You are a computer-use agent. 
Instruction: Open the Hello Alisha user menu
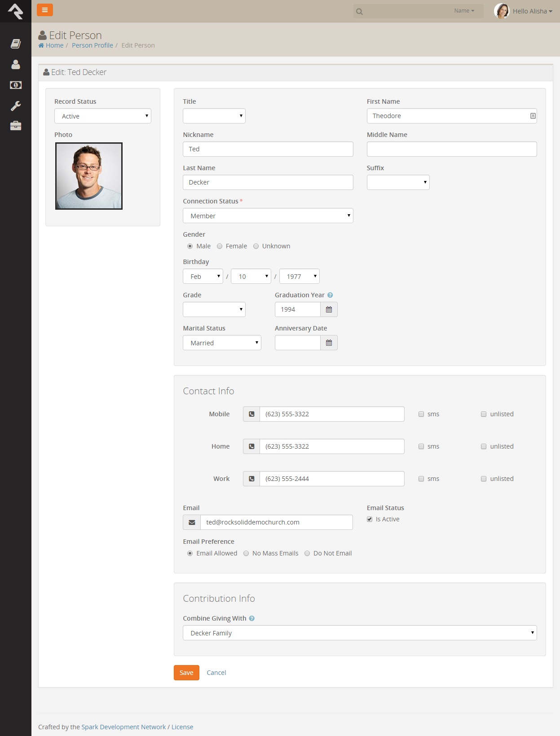(x=524, y=11)
